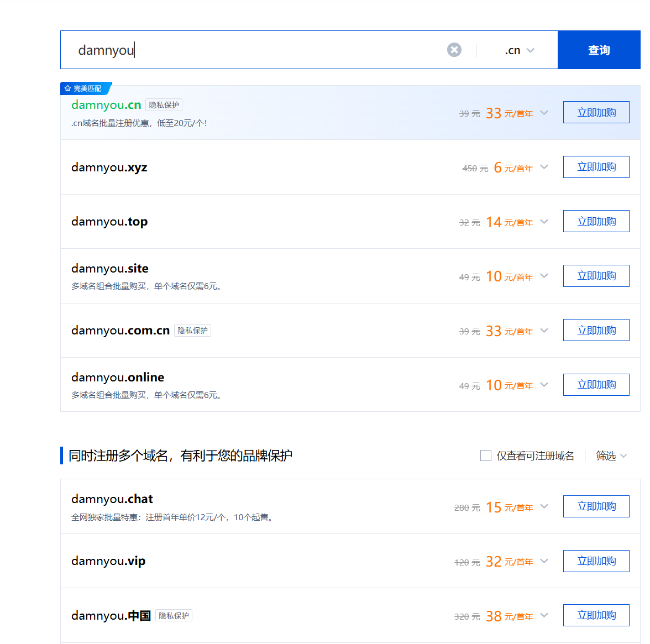Viewport: 650px width, 644px height.
Task: Click the 查询 search button
Action: point(599,50)
